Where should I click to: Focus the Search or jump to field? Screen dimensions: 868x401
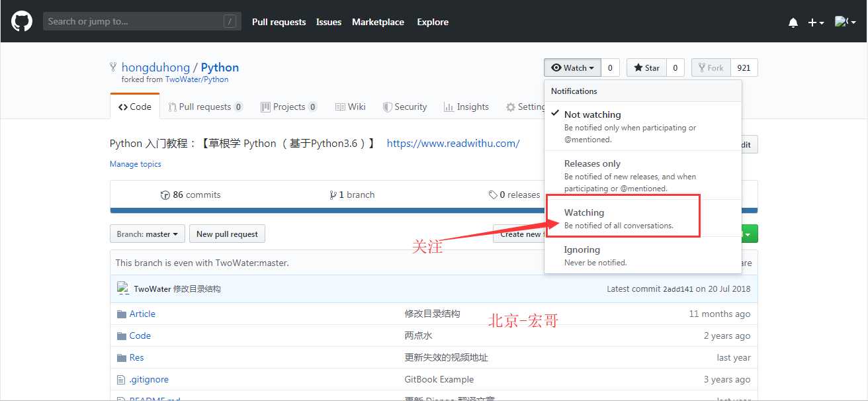(132, 21)
